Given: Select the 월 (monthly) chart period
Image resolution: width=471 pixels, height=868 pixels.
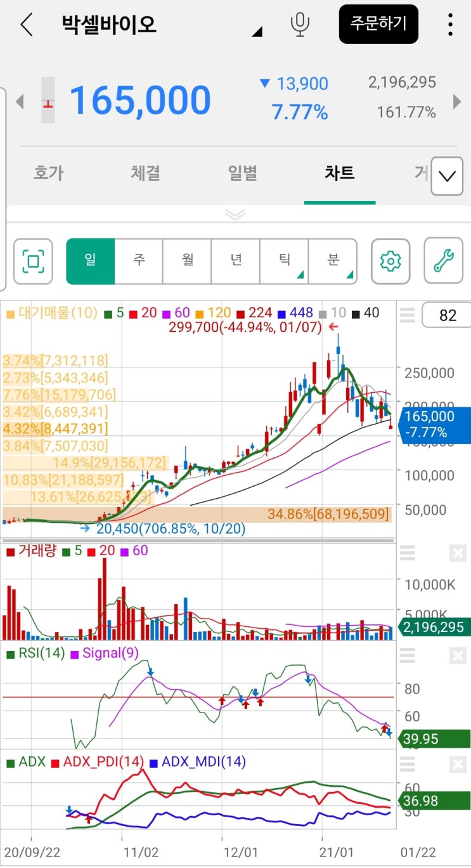Looking at the screenshot, I should coord(188,261).
